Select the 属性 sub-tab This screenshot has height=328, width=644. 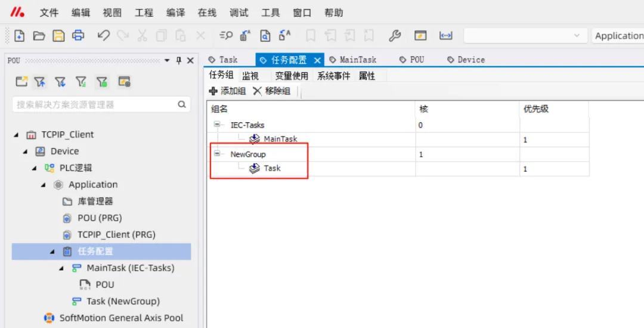click(367, 76)
